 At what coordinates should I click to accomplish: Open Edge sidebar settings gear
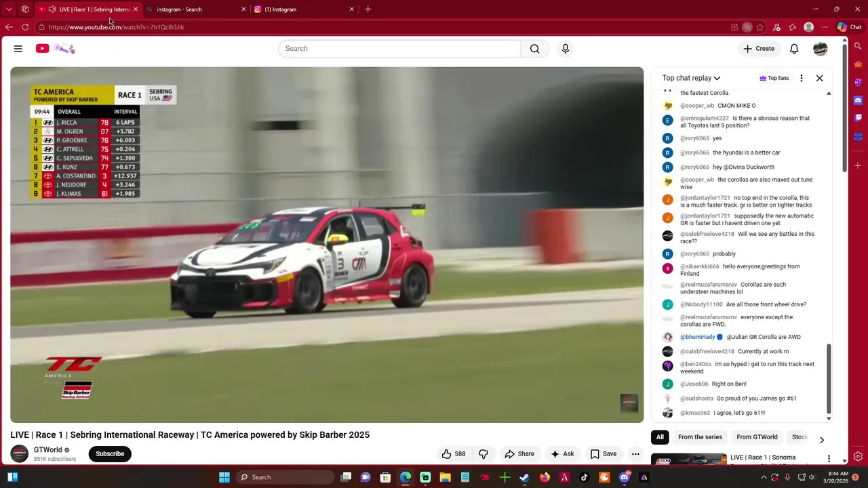point(858,456)
